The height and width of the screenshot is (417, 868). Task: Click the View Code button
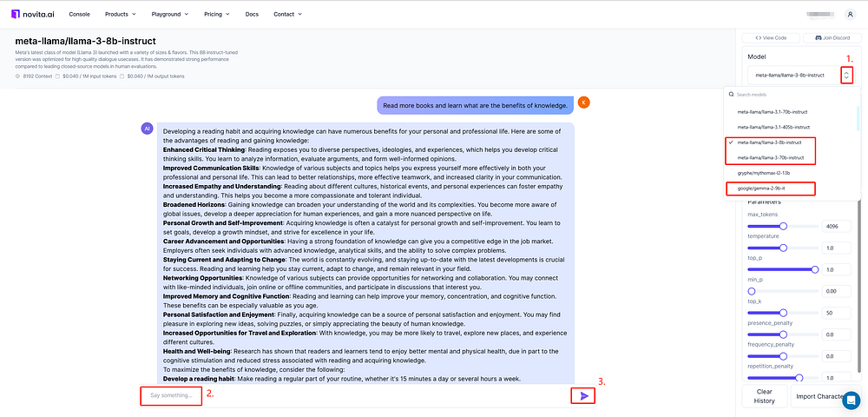771,37
